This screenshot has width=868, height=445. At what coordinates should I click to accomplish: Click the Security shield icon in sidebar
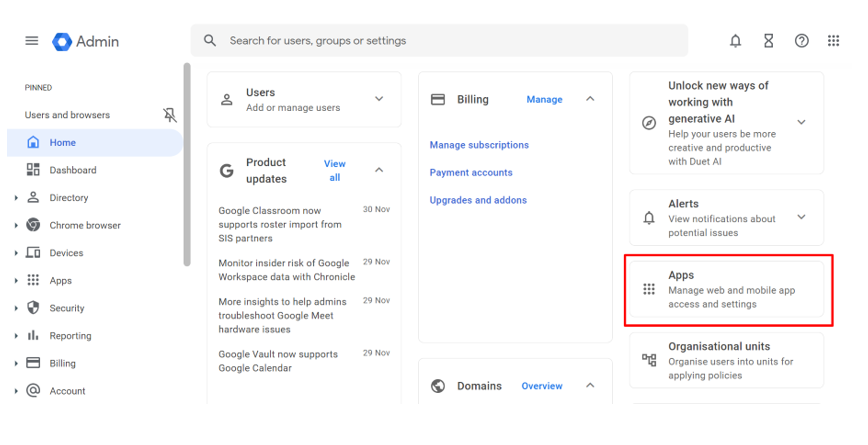tap(33, 308)
